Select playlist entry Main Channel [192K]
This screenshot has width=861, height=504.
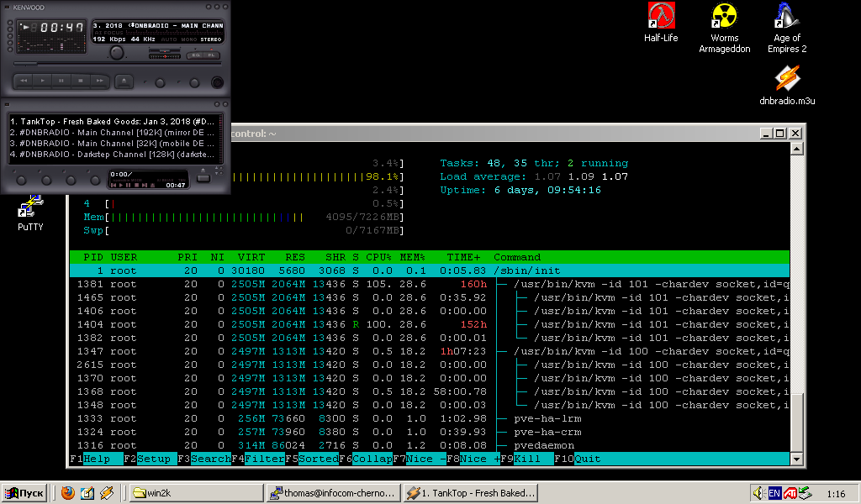[112, 133]
